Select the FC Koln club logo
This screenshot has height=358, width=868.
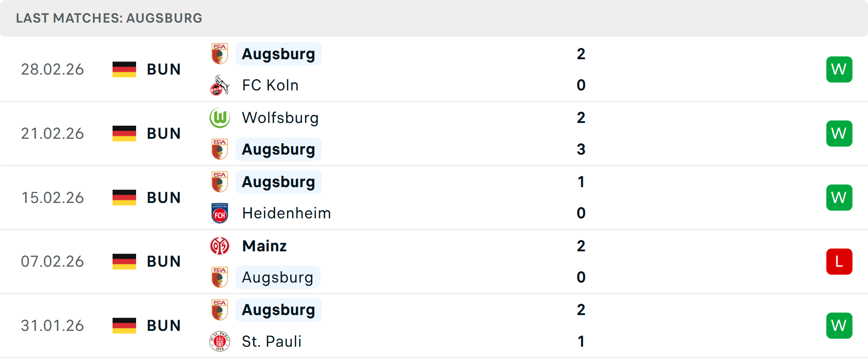pos(220,85)
